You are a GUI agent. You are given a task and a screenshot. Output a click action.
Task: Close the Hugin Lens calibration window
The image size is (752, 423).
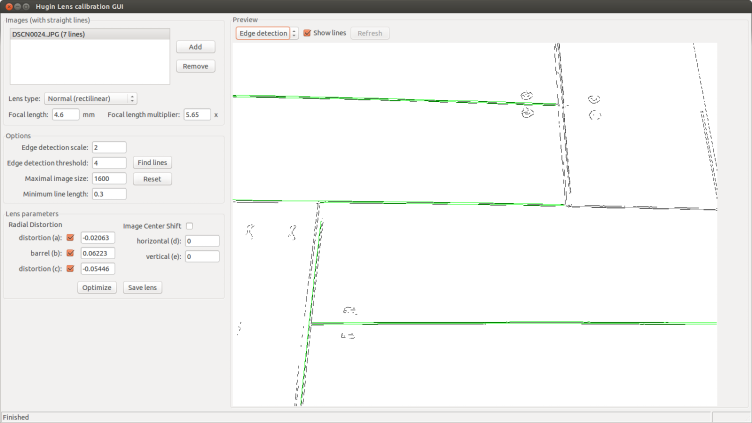coord(8,7)
